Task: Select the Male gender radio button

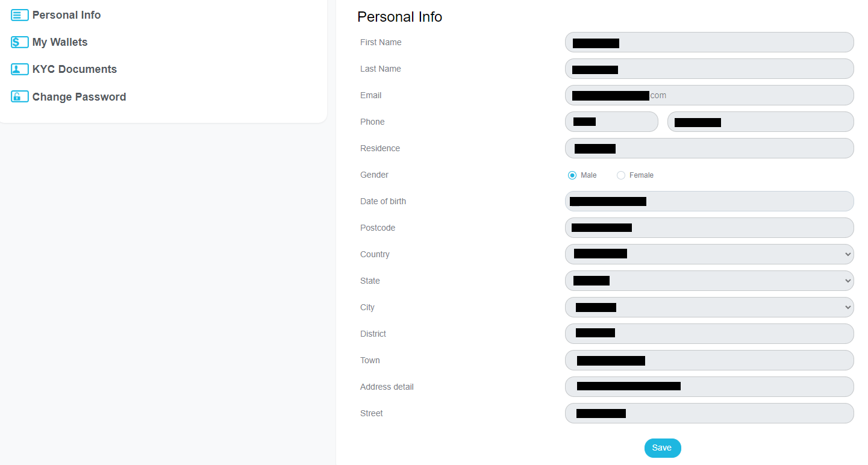Action: coord(572,175)
